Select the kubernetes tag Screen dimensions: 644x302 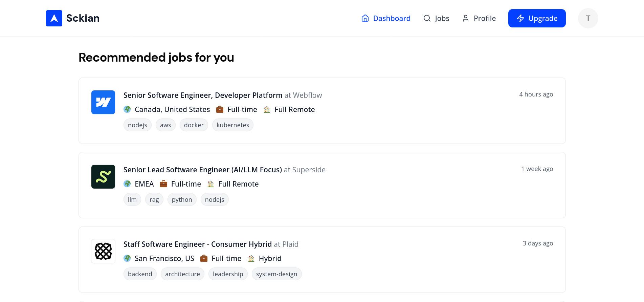click(233, 125)
